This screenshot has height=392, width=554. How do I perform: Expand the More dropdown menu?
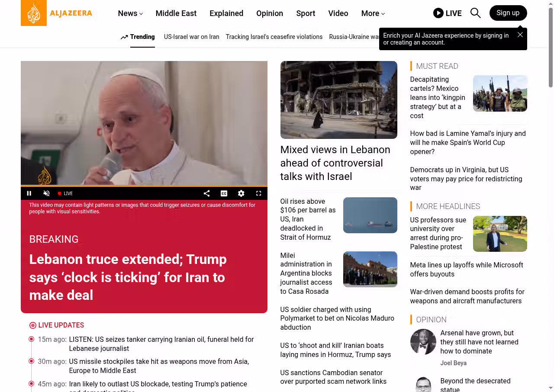click(373, 13)
